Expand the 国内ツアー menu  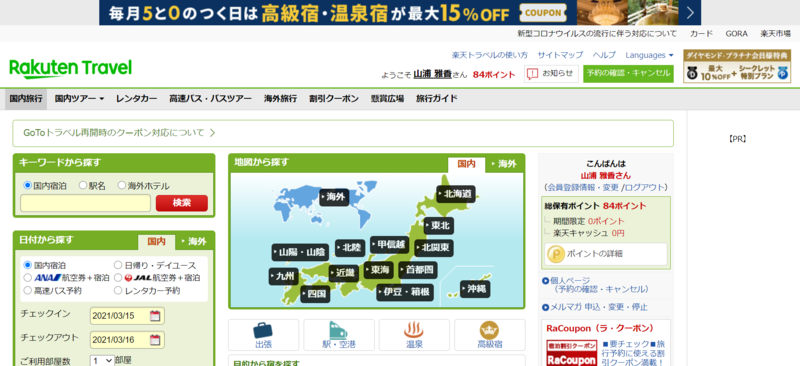[x=79, y=99]
